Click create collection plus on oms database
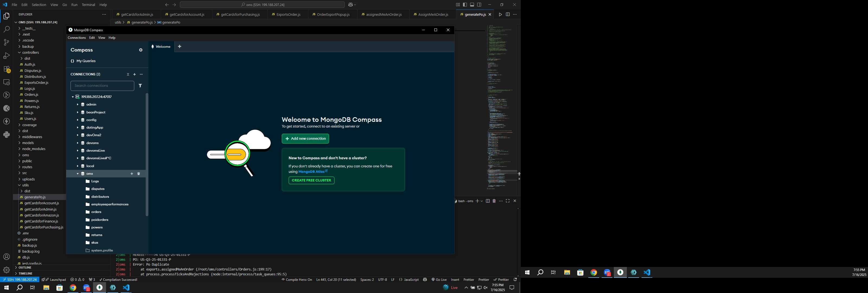868x293 pixels. tap(132, 174)
